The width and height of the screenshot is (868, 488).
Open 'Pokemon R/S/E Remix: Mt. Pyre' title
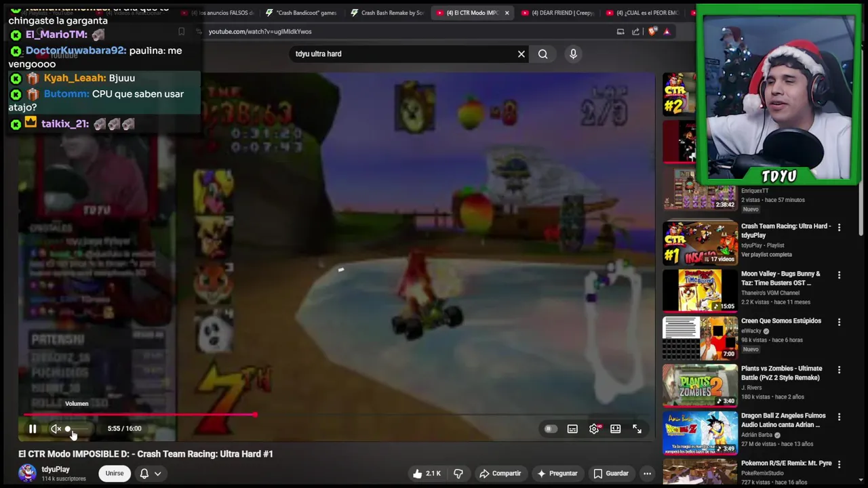pos(786,463)
